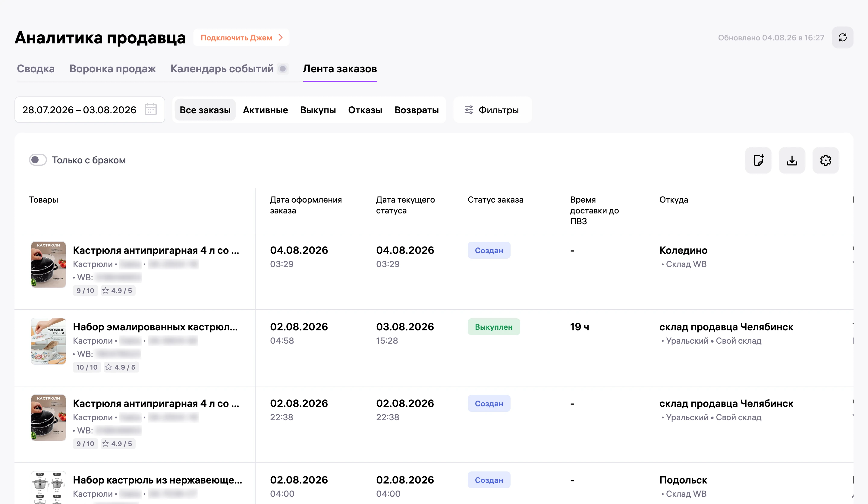Open the calendar date picker icon
The width and height of the screenshot is (868, 504).
pos(150,109)
